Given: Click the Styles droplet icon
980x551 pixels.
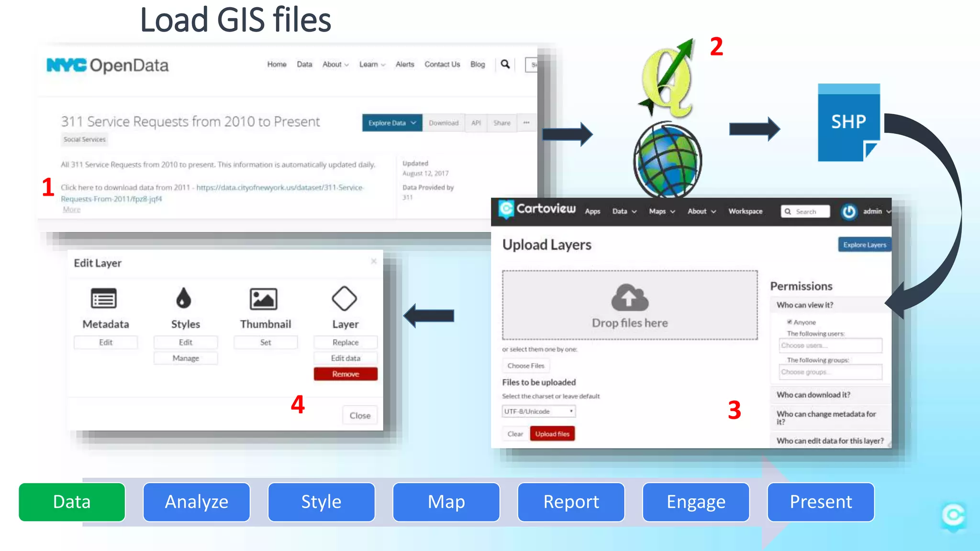Looking at the screenshot, I should (x=184, y=298).
